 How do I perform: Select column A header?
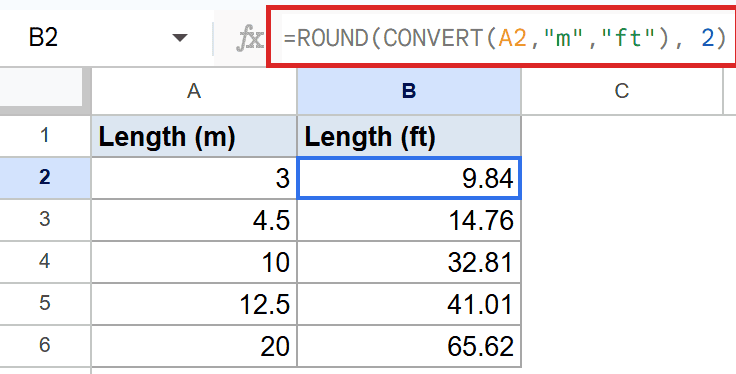point(194,91)
